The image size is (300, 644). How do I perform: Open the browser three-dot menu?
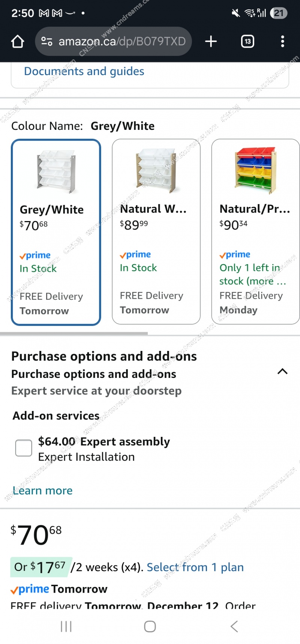point(282,41)
